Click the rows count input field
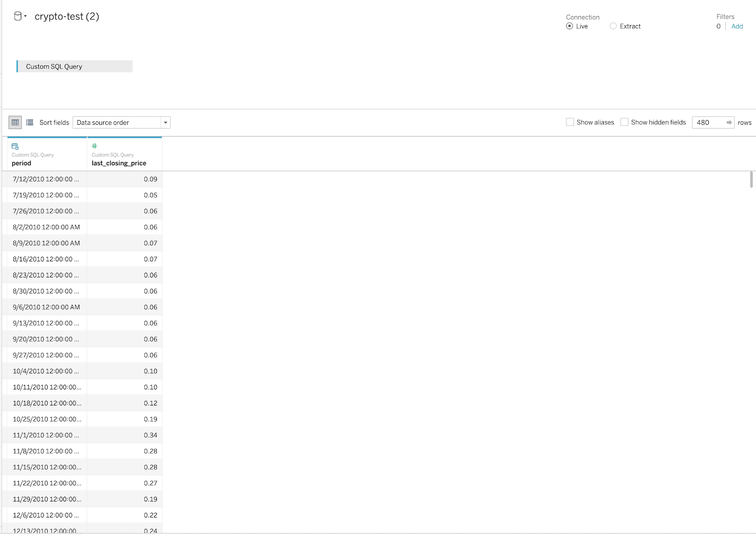The image size is (756, 534). click(708, 122)
